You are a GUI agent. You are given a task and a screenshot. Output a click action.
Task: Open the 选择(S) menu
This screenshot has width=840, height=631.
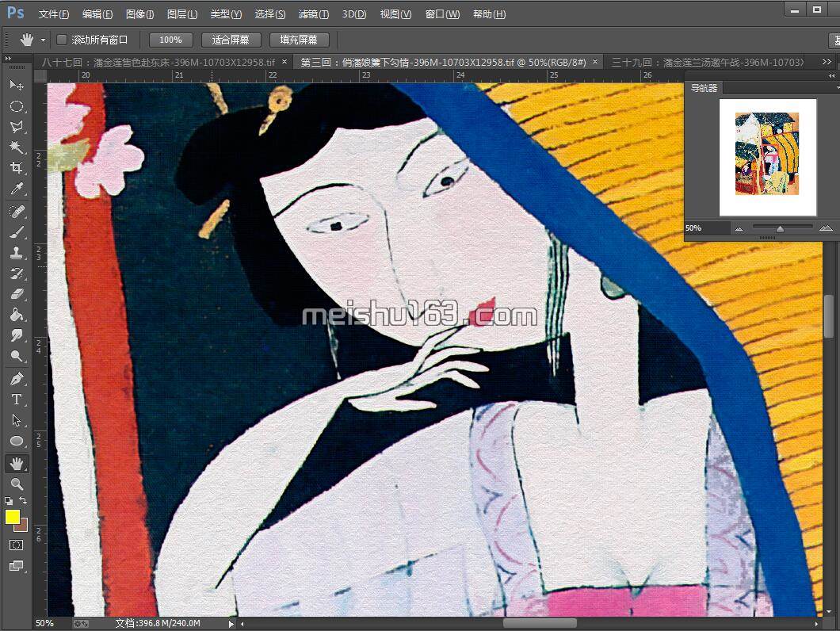coord(270,14)
